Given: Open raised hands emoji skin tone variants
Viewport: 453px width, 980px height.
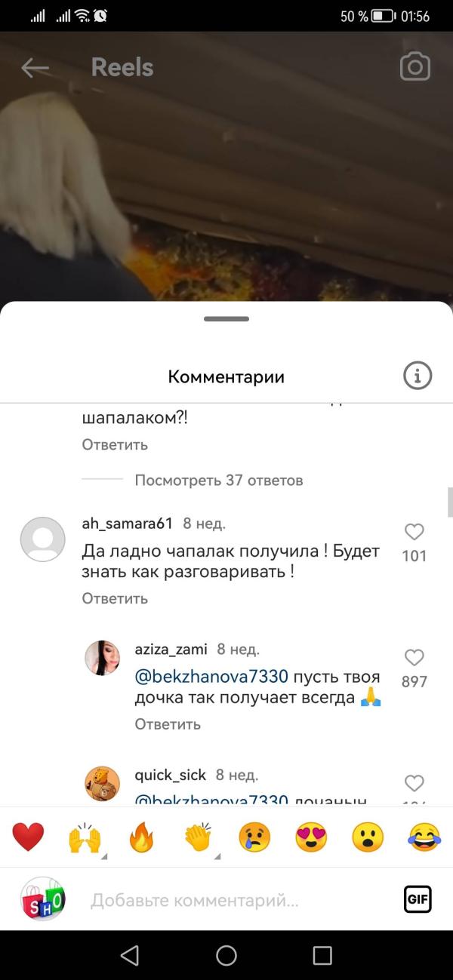Looking at the screenshot, I should (x=85, y=837).
